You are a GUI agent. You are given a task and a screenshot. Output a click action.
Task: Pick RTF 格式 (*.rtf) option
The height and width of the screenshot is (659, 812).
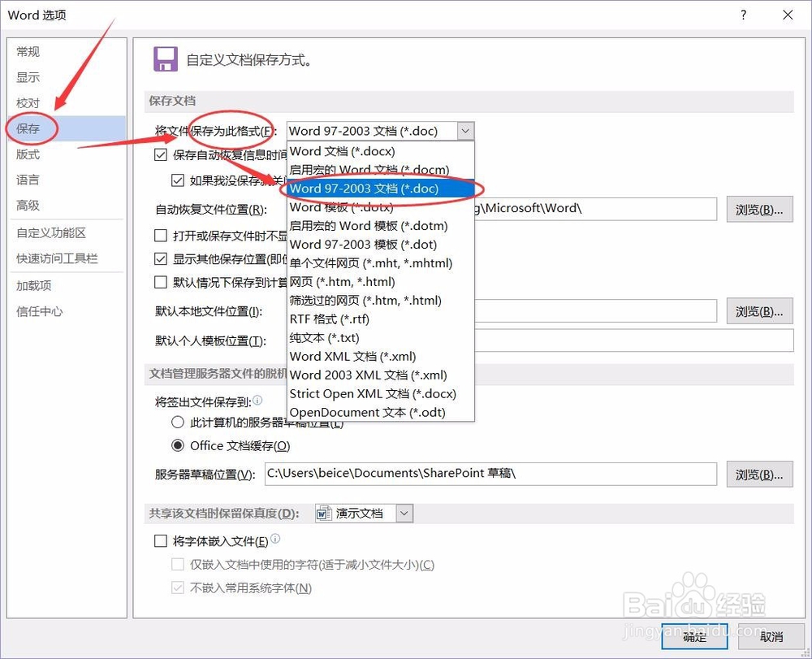pyautogui.click(x=381, y=319)
